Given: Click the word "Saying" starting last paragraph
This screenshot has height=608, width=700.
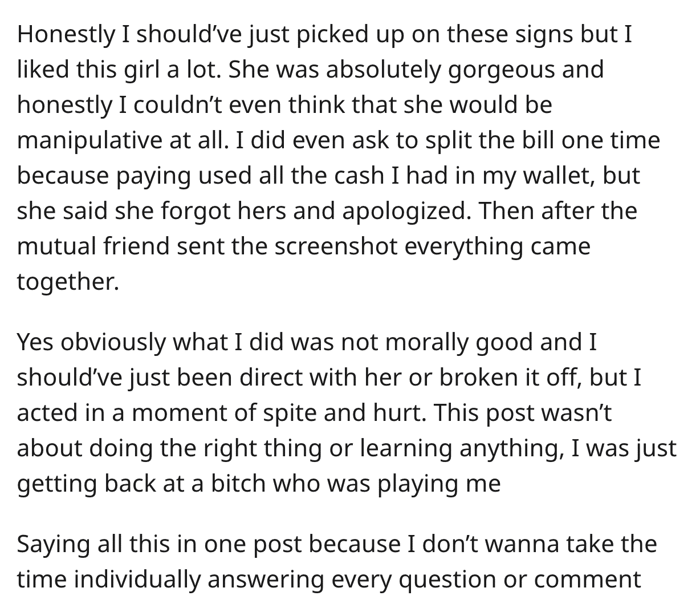Looking at the screenshot, I should pyautogui.click(x=49, y=544).
